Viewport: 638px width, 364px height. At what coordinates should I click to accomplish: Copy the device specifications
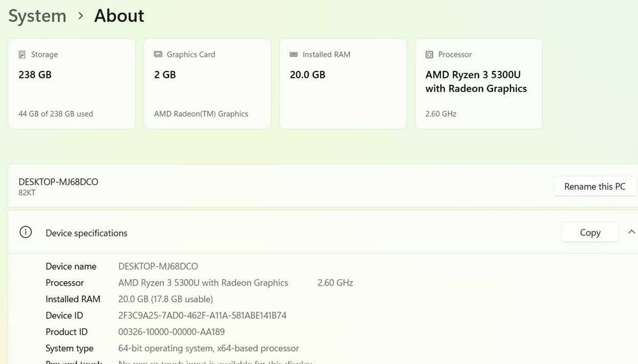click(590, 232)
